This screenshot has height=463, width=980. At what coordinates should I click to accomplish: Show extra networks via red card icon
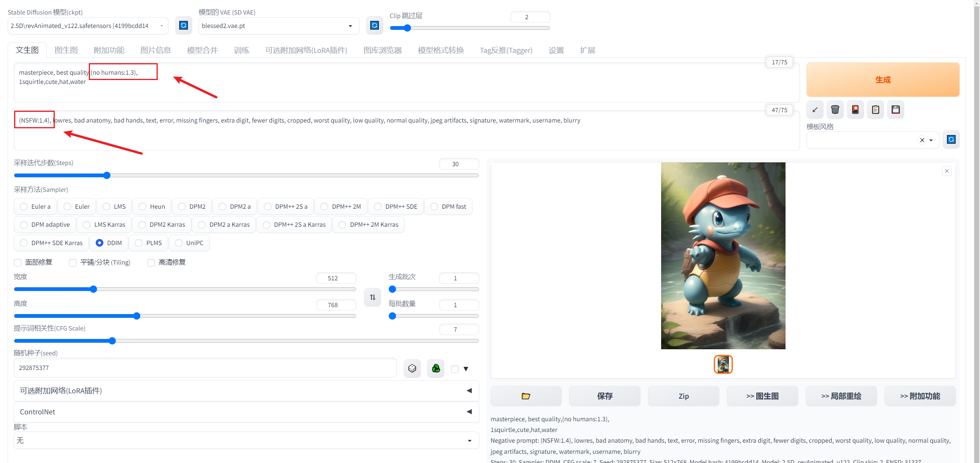pyautogui.click(x=855, y=110)
